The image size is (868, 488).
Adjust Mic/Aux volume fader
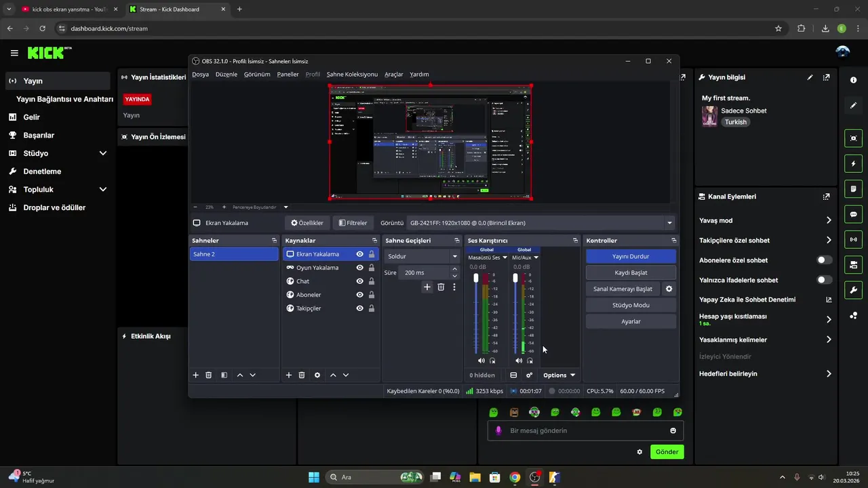[515, 279]
